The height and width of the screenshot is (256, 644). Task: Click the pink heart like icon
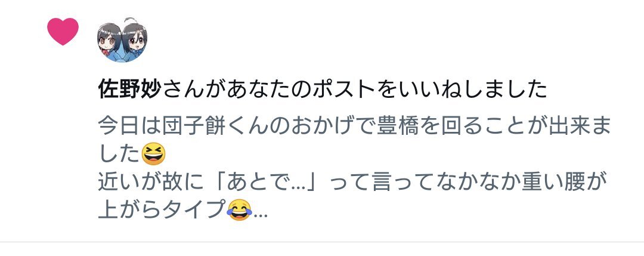click(x=63, y=31)
